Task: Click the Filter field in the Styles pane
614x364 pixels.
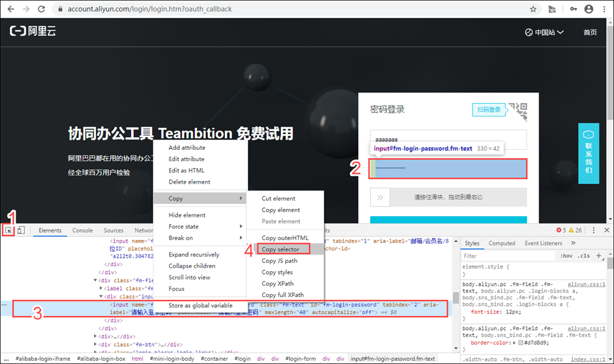Action: point(505,256)
